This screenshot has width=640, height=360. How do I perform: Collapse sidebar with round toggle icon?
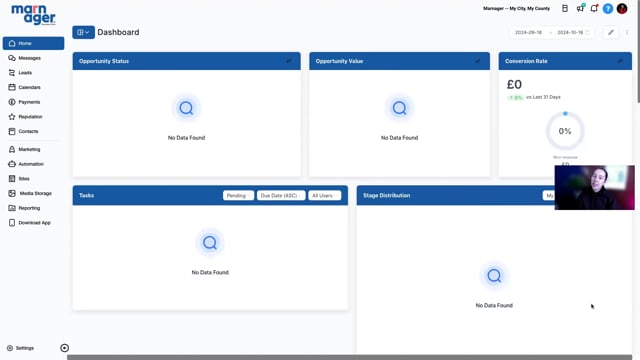click(64, 348)
